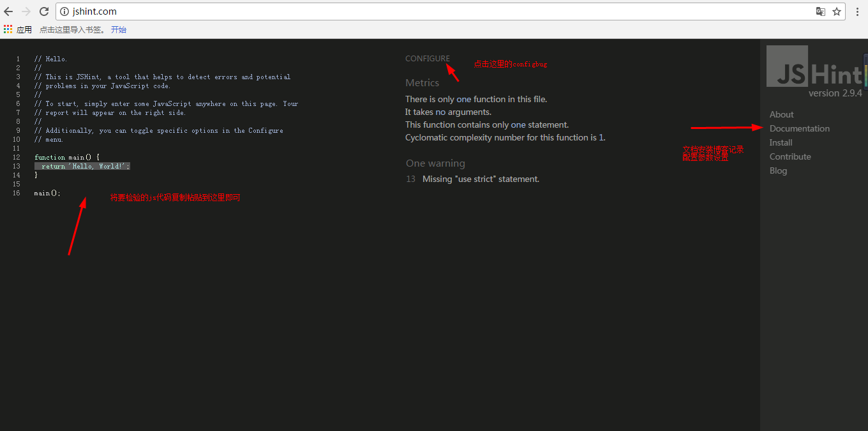868x431 pixels.
Task: Click the 'One warning' heading
Action: click(435, 163)
